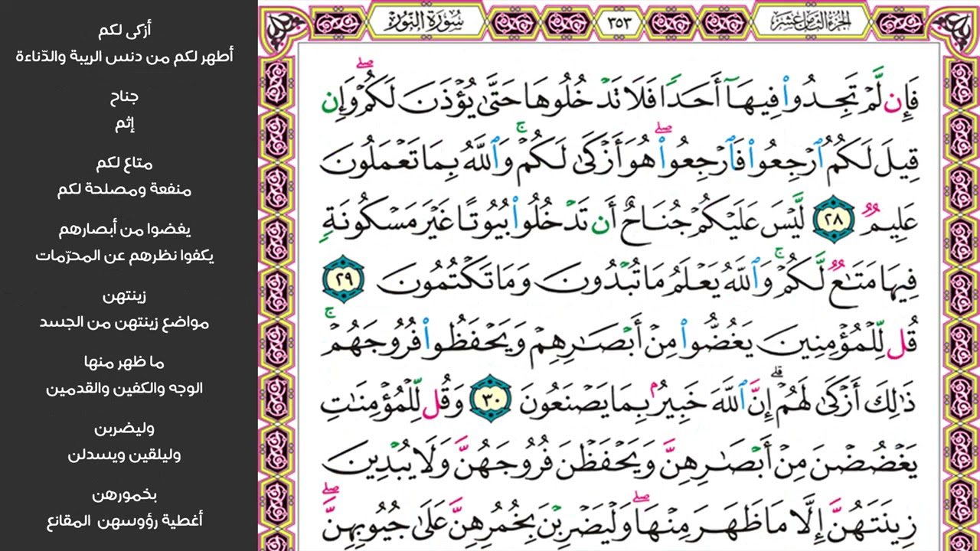Select the definition أطهر لكم من دنس الريبة والدّناءة
The width and height of the screenshot is (980, 551).
(x=125, y=57)
